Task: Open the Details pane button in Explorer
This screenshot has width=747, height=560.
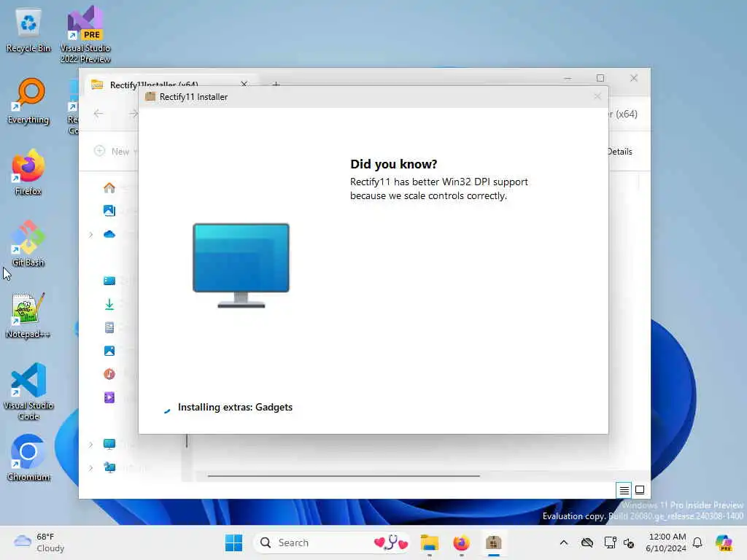Action: pyautogui.click(x=620, y=152)
